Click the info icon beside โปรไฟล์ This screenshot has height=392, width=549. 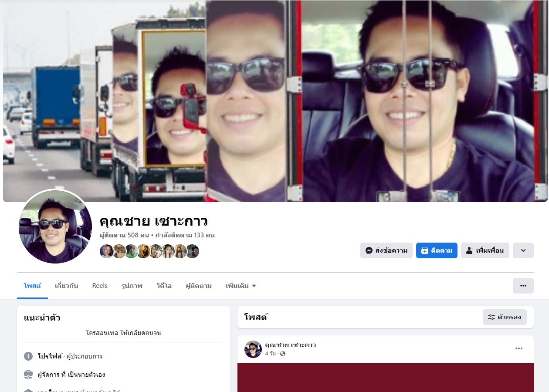point(28,356)
